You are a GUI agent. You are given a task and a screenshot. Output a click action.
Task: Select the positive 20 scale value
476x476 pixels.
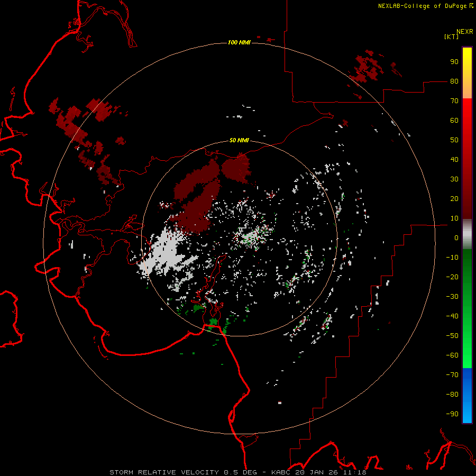[x=454, y=199]
